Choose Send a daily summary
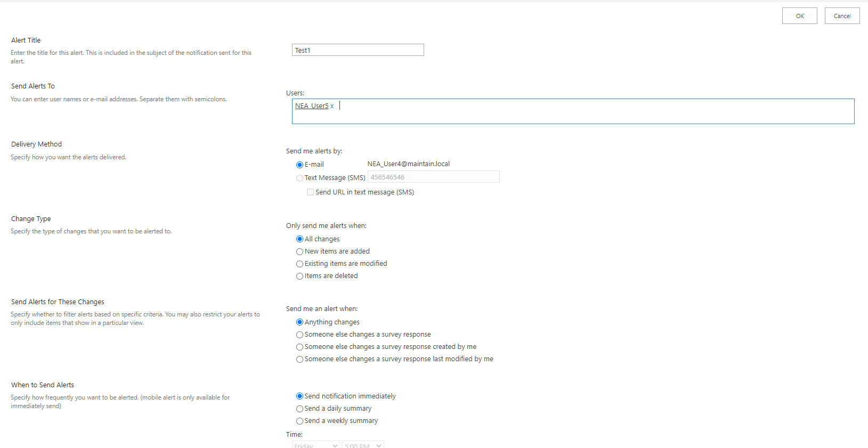Viewport: 868px width, 448px height. pos(299,409)
